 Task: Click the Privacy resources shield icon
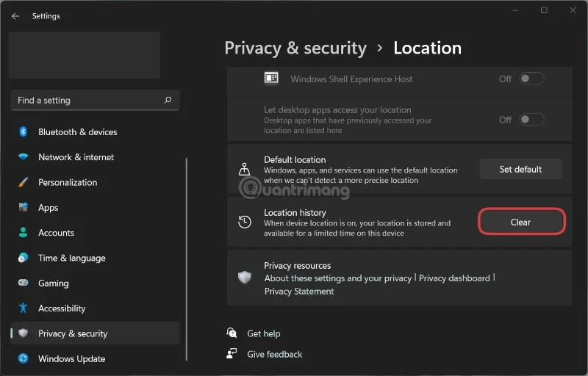[245, 278]
